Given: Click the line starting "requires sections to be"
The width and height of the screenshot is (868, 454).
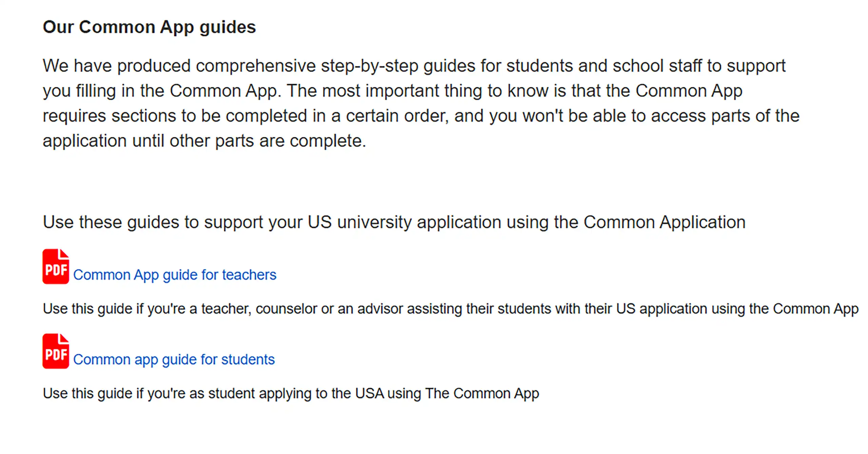Looking at the screenshot, I should pyautogui.click(x=421, y=116).
